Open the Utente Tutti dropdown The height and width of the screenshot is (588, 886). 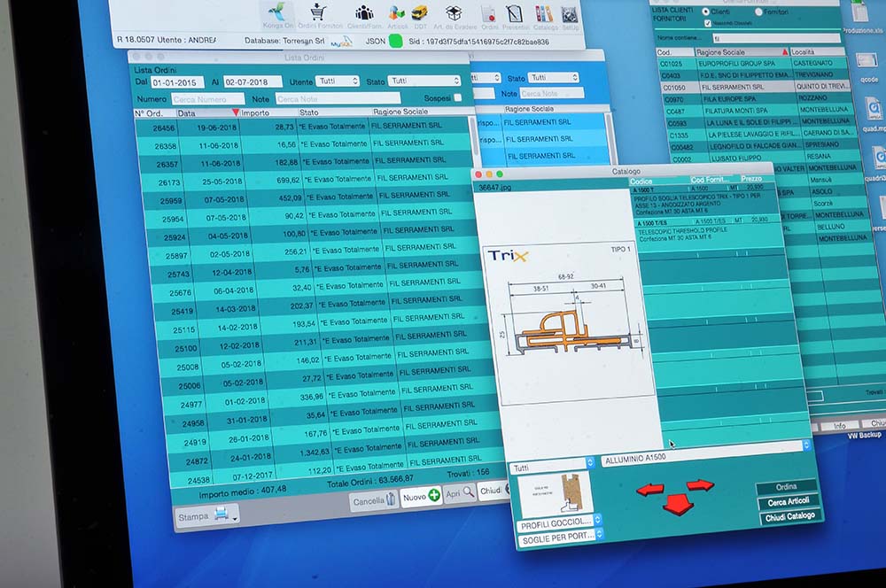338,81
